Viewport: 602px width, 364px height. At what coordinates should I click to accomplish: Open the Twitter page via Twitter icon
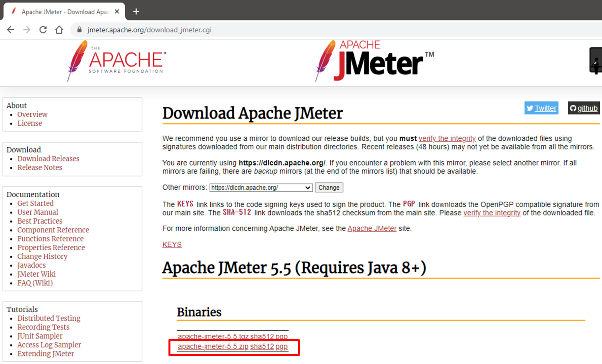[x=541, y=108]
